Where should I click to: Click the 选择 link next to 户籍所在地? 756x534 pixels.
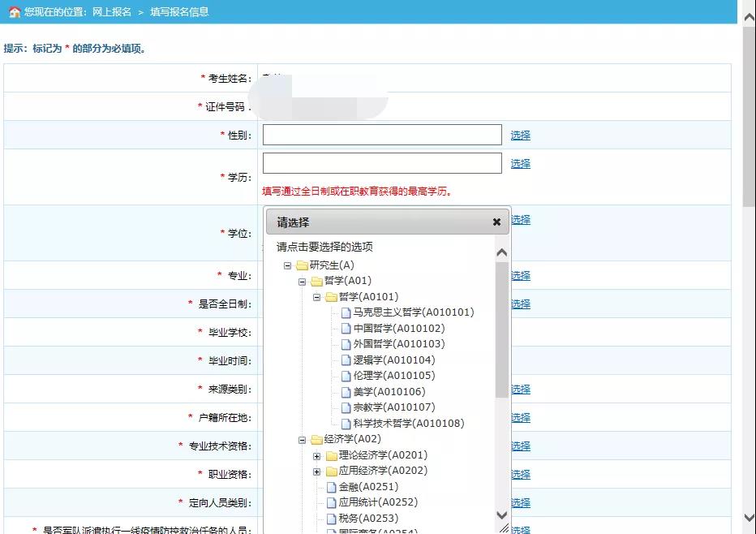(x=520, y=418)
